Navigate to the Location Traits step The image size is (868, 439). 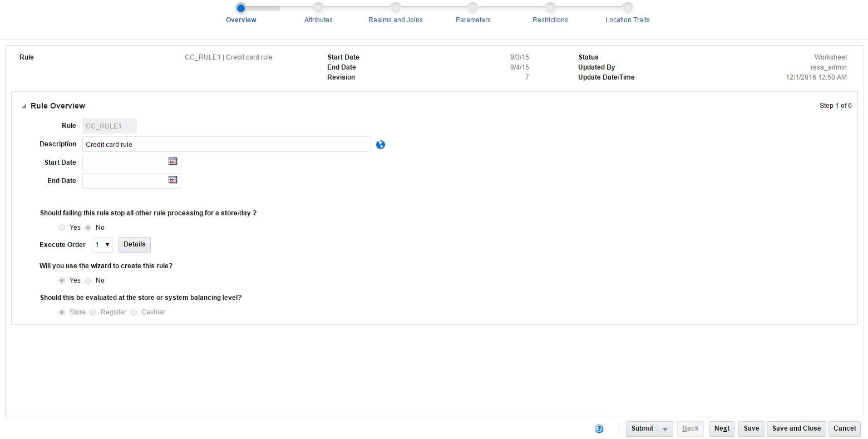point(627,8)
